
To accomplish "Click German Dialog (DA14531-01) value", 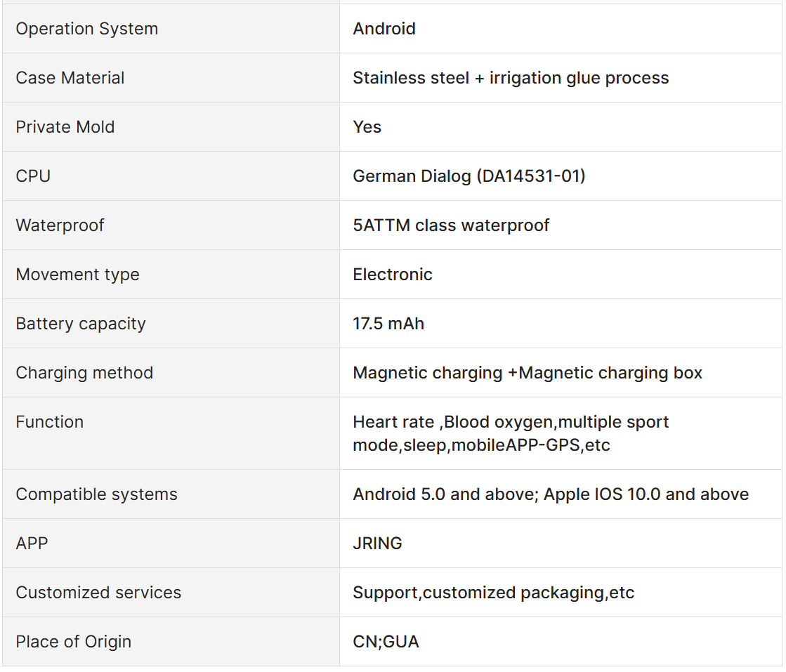I will coord(469,176).
